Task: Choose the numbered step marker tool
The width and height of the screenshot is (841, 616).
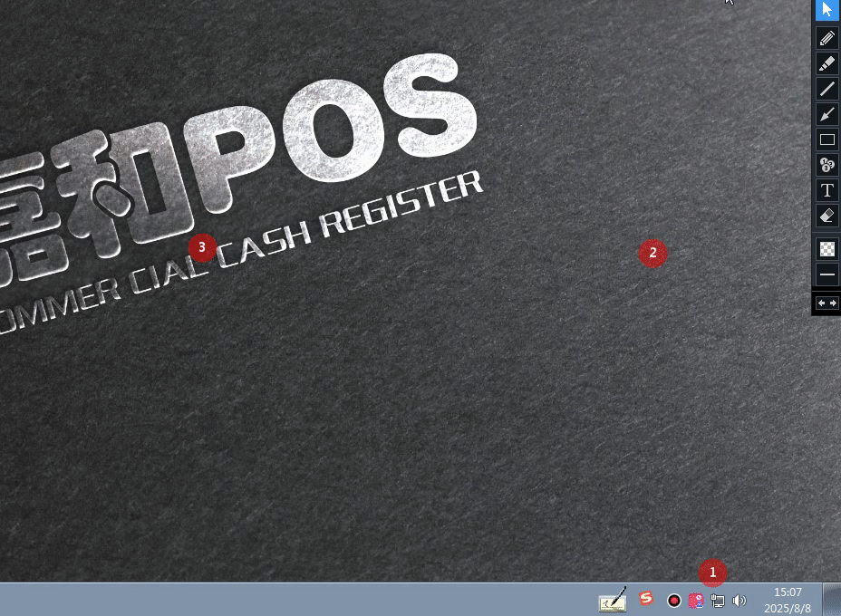Action: point(826,165)
